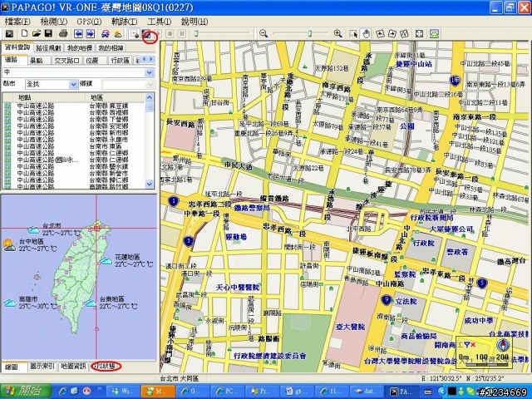Viewport: 532px width, 399px height.
Task: Click the tilted N north icon
Action: 404,33
